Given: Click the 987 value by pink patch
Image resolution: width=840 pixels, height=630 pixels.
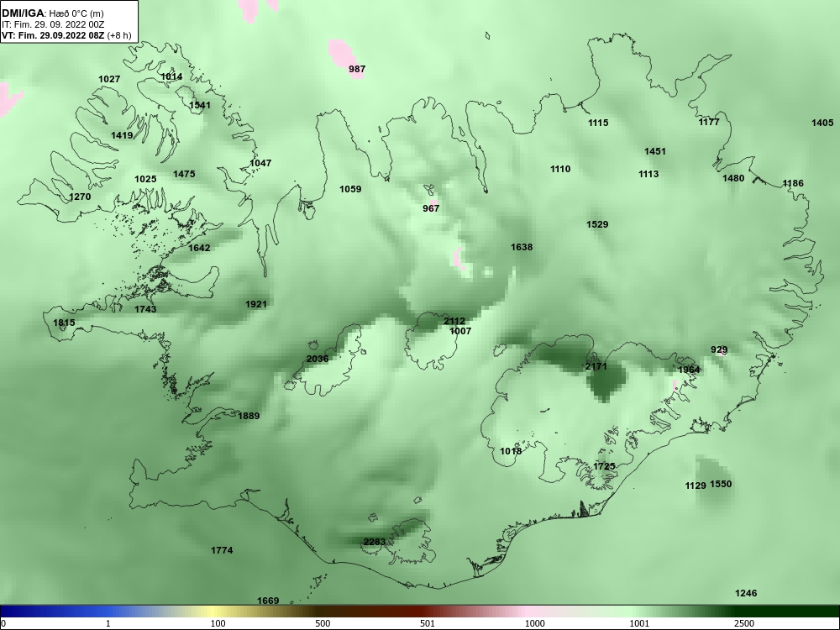Looking at the screenshot, I should [357, 69].
